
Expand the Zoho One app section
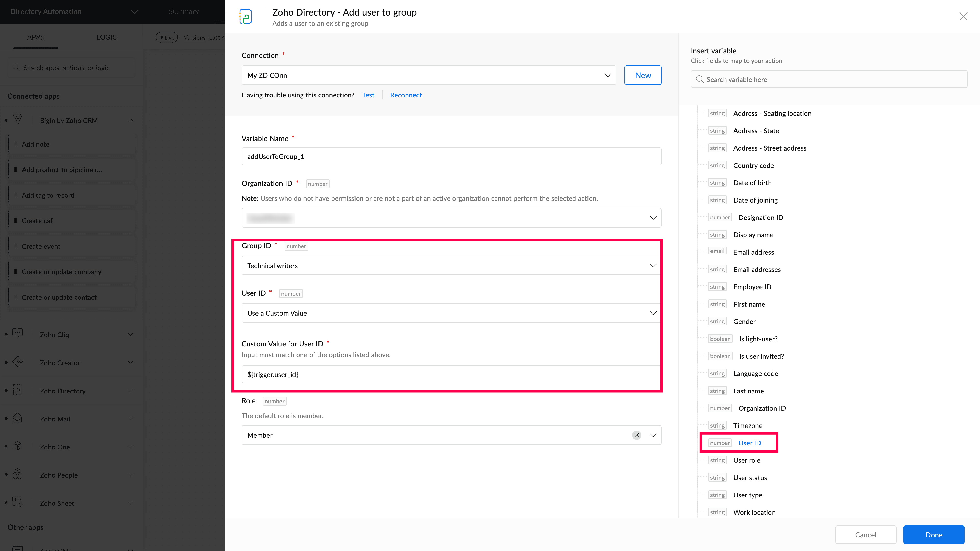(130, 447)
